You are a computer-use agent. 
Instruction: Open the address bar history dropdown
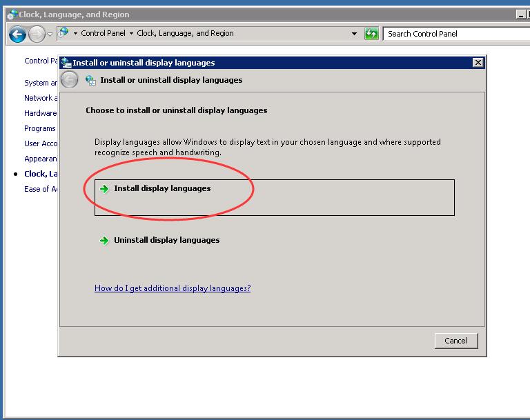point(355,34)
